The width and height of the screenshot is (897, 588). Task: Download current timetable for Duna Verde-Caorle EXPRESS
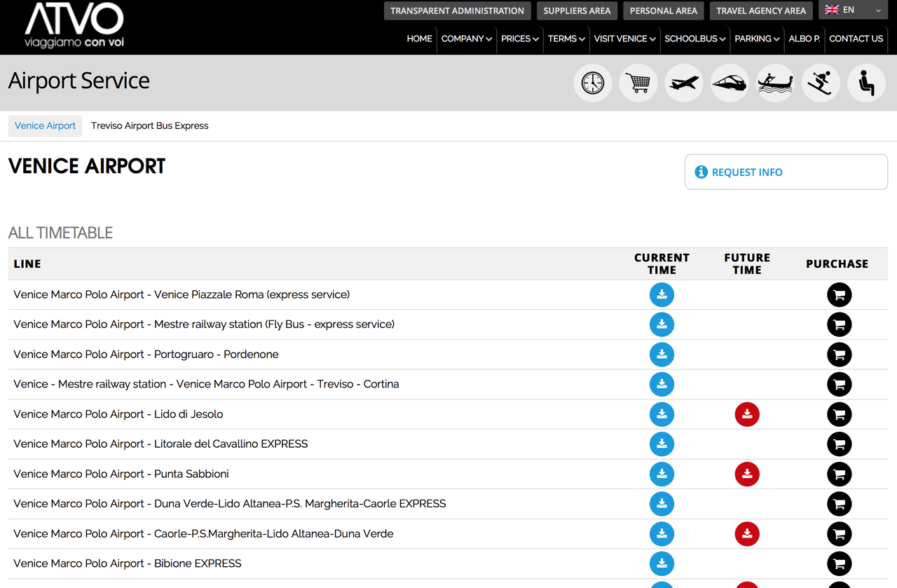(662, 504)
